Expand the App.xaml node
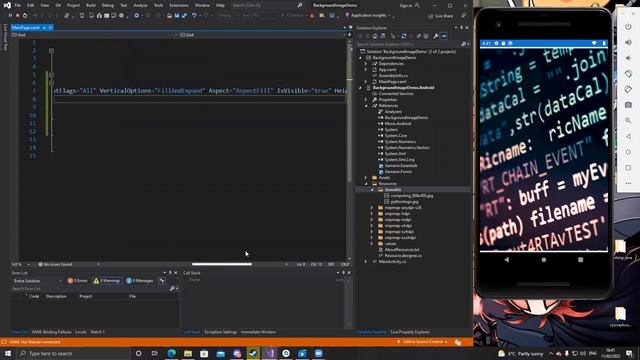This screenshot has height=360, width=640. click(366, 70)
